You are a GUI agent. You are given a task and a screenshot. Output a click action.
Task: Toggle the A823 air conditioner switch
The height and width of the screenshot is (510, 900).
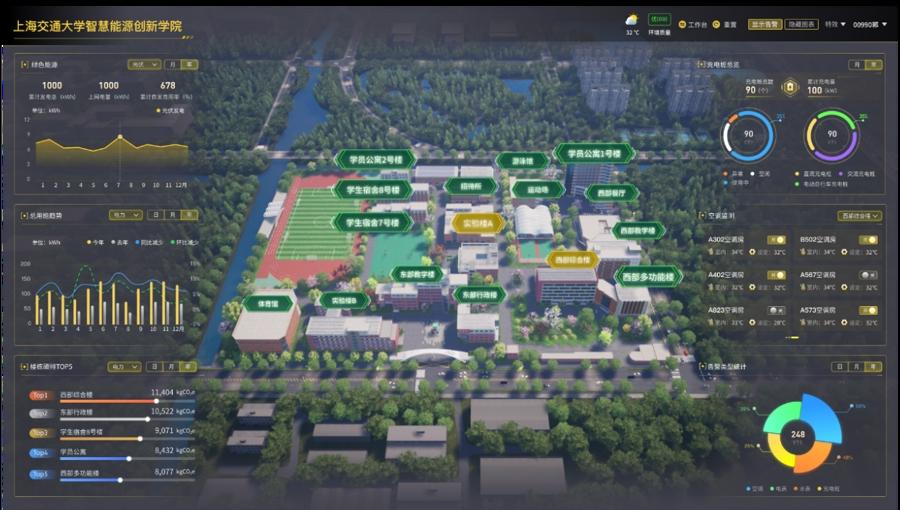pos(776,310)
